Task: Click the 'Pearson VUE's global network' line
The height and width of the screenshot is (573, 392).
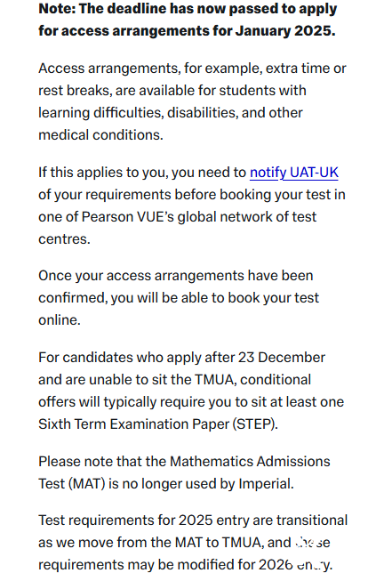Action: [x=178, y=217]
